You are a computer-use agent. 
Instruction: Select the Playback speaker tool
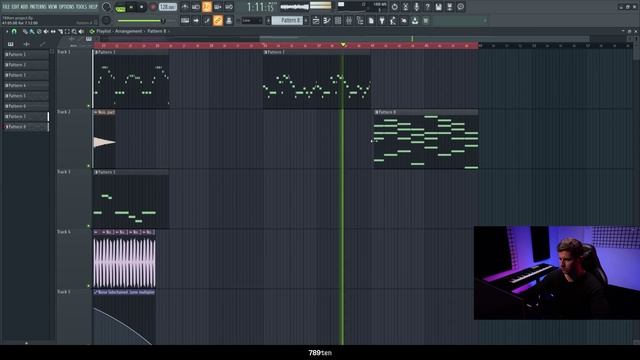click(81, 31)
